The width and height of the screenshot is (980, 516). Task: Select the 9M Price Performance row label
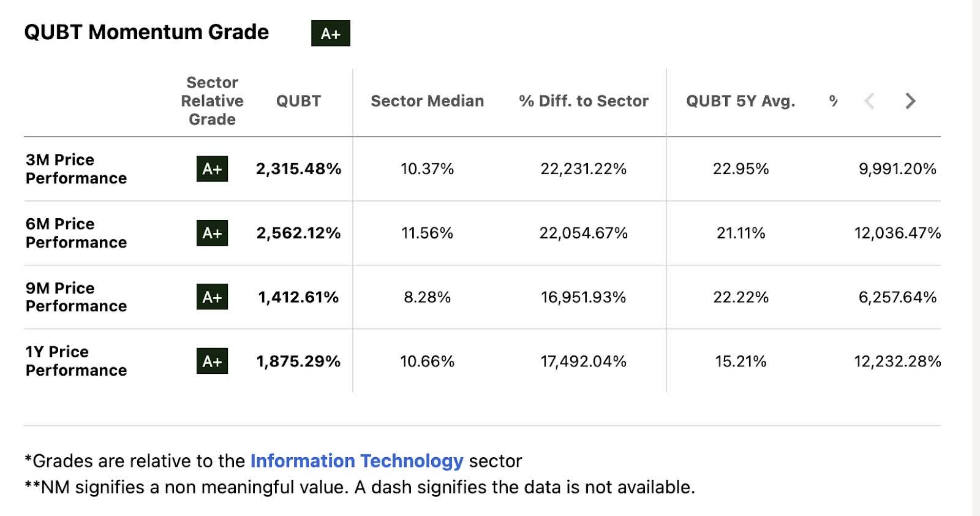click(x=76, y=297)
